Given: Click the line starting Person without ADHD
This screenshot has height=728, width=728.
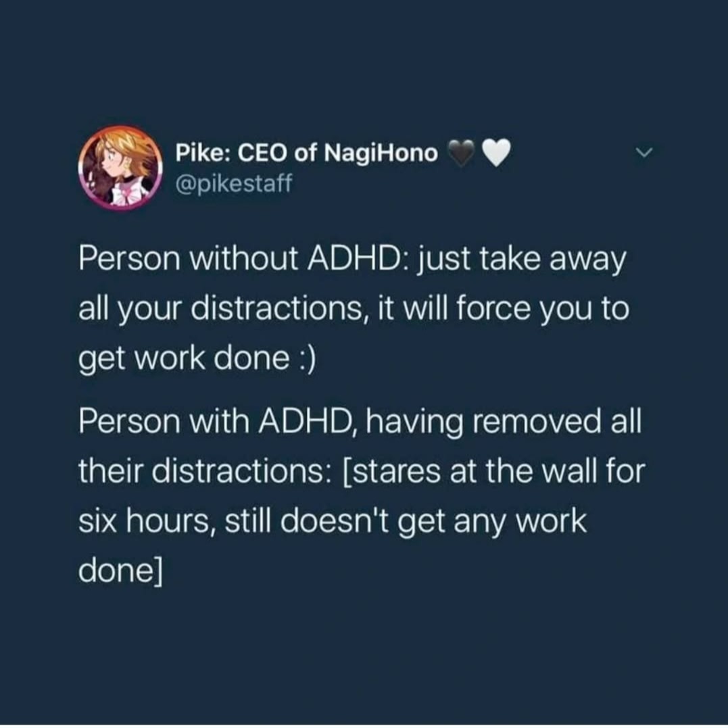Looking at the screenshot, I should 352,260.
